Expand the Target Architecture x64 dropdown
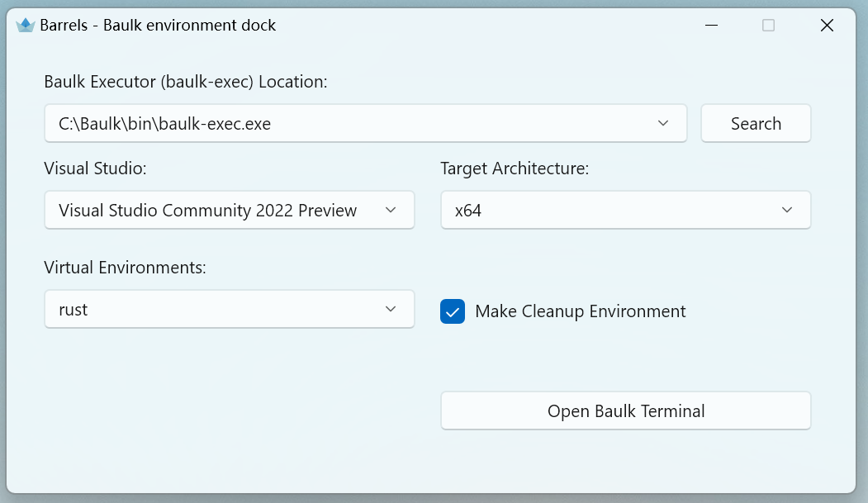 point(625,211)
